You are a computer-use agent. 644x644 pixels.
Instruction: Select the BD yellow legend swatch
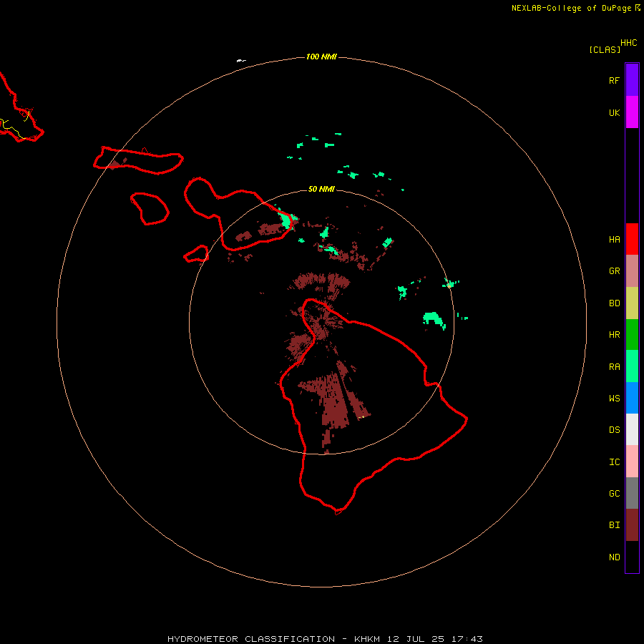[632, 303]
